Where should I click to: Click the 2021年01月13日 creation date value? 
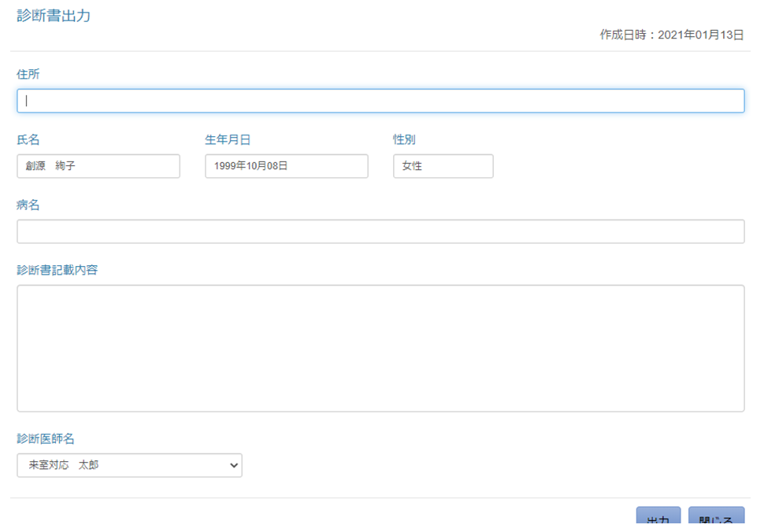(x=701, y=35)
